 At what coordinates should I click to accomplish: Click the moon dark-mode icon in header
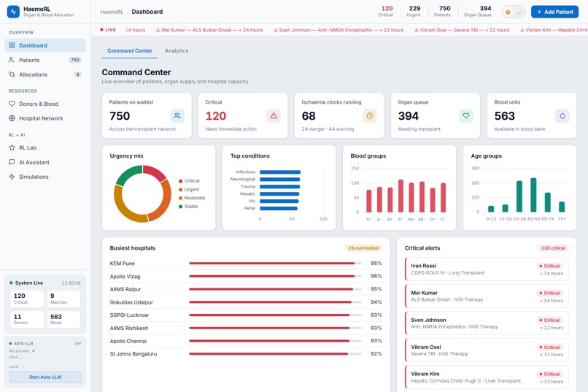pyautogui.click(x=519, y=12)
